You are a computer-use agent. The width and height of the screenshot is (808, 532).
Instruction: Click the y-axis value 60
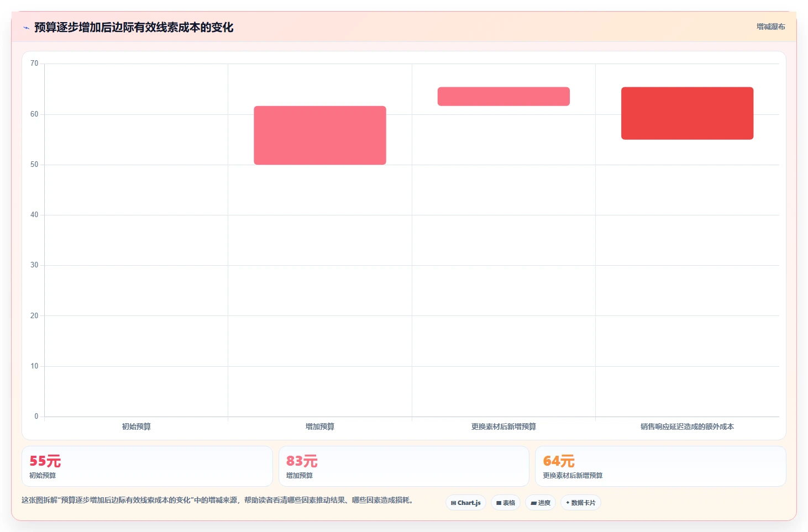34,114
